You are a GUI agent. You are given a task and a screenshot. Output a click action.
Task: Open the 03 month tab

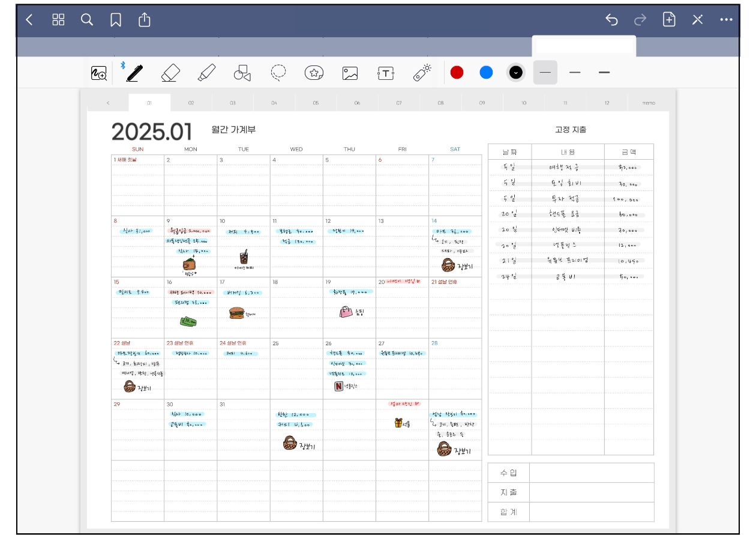click(233, 103)
